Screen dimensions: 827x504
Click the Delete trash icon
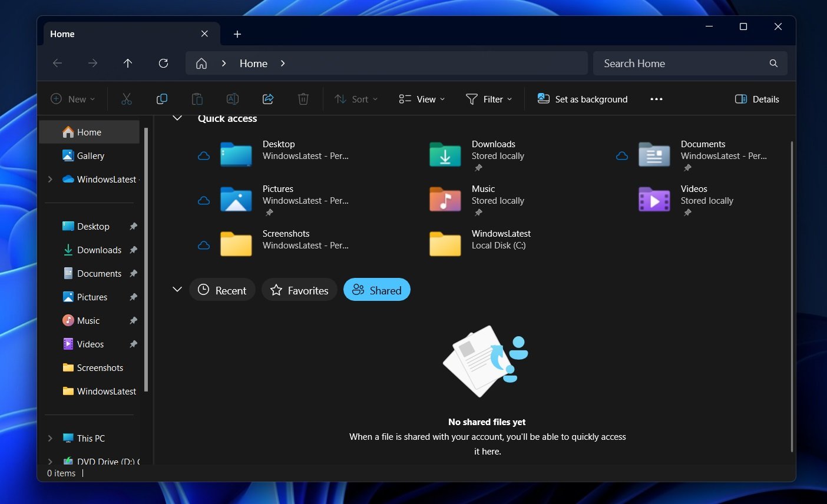pyautogui.click(x=303, y=99)
